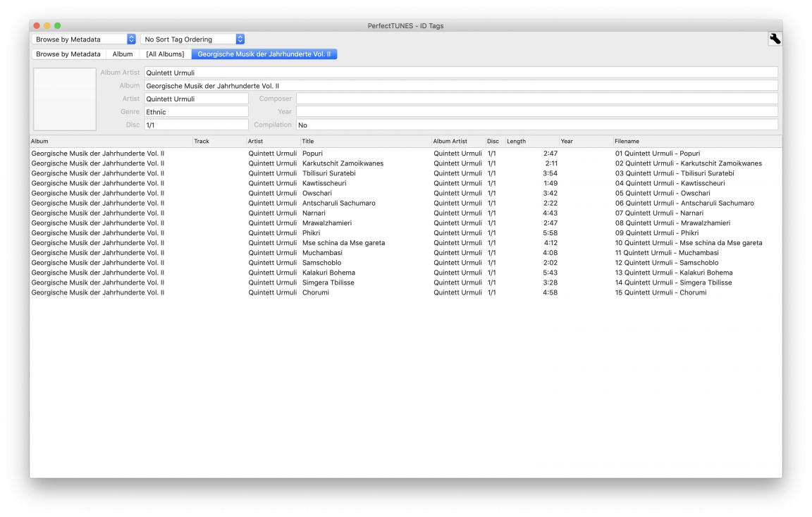Click the empty Composer field
Viewport: 812px width, 517px height.
[x=536, y=99]
